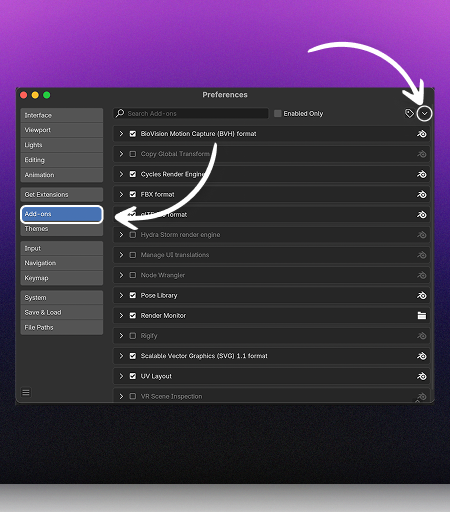Open the Animation section
The height and width of the screenshot is (512, 450).
pyautogui.click(x=62, y=175)
